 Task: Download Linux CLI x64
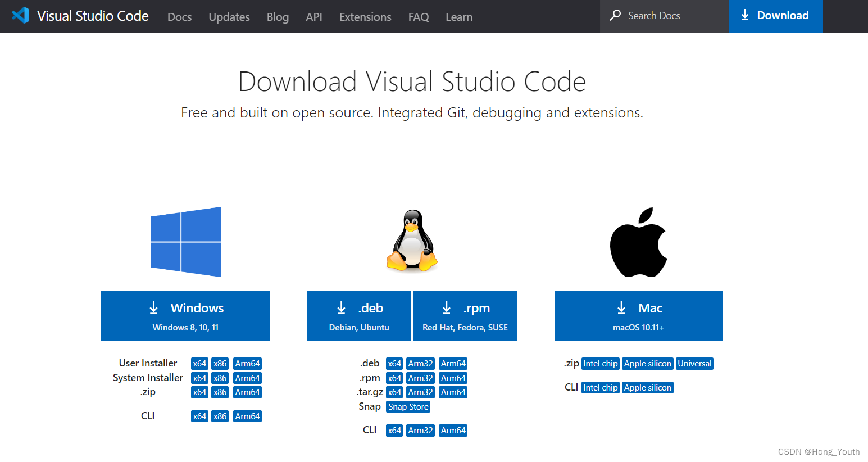[x=394, y=431]
